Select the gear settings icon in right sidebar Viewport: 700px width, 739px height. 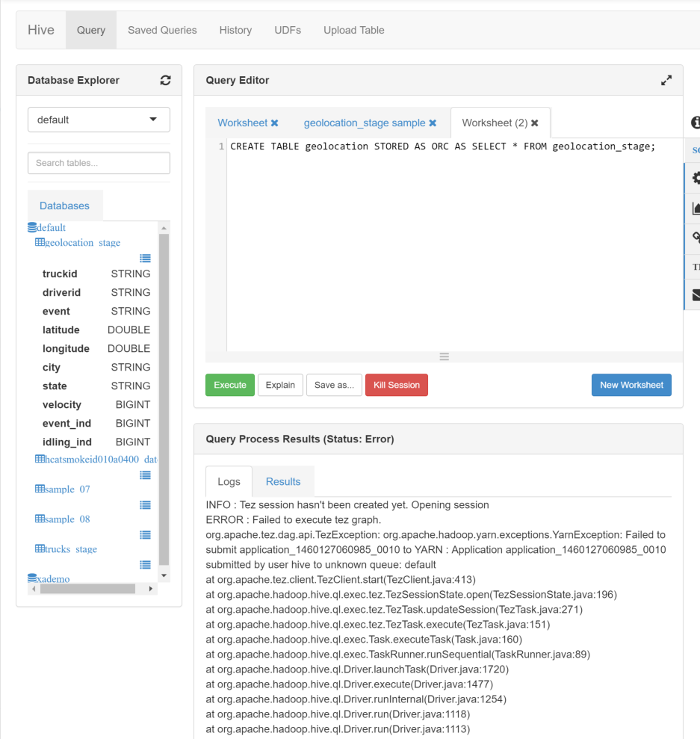click(x=695, y=178)
